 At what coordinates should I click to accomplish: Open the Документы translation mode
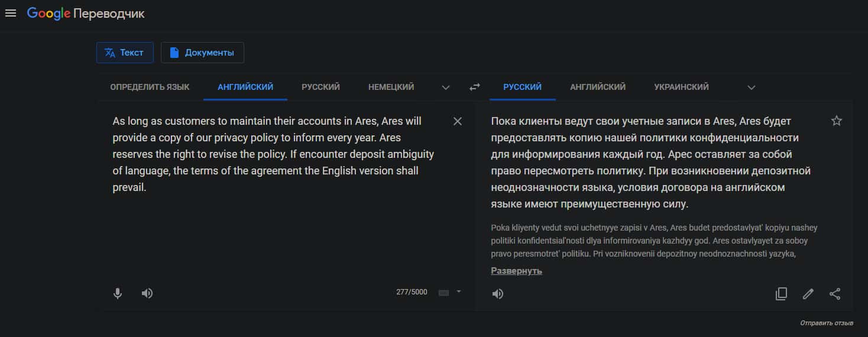[202, 53]
